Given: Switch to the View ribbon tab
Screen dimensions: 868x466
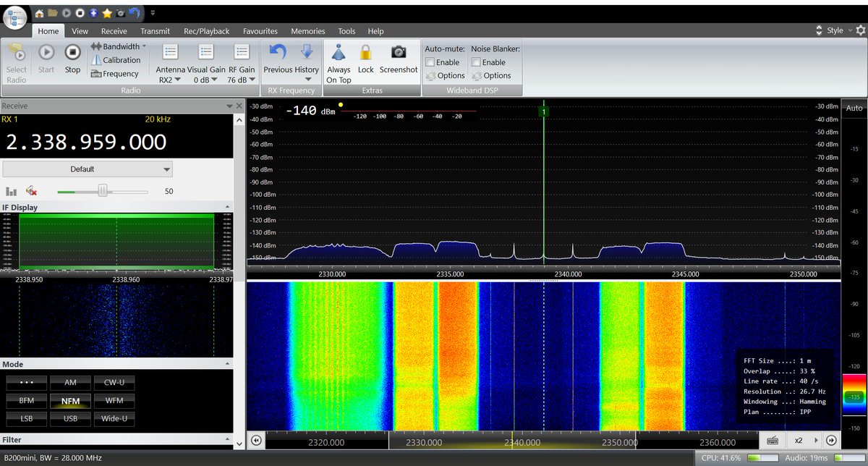Looking at the screenshot, I should pos(80,31).
